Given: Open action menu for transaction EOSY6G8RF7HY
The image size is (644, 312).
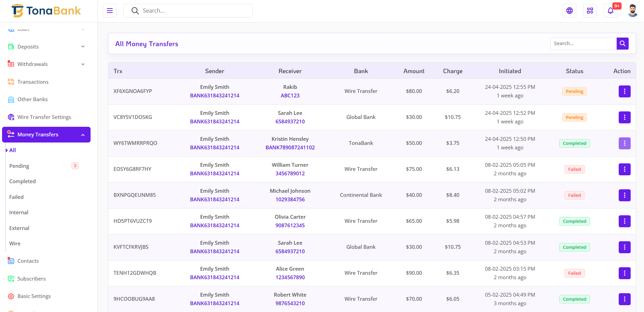Looking at the screenshot, I should (625, 169).
